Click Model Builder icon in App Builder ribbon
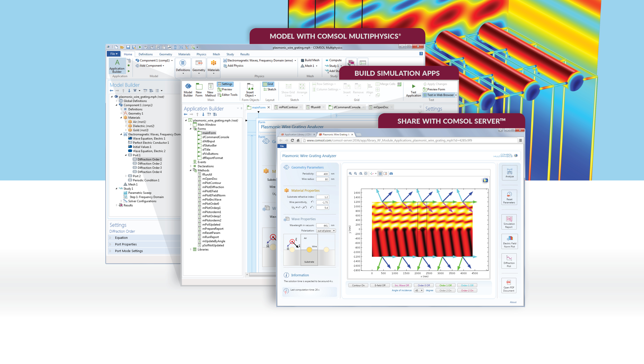 [x=188, y=90]
